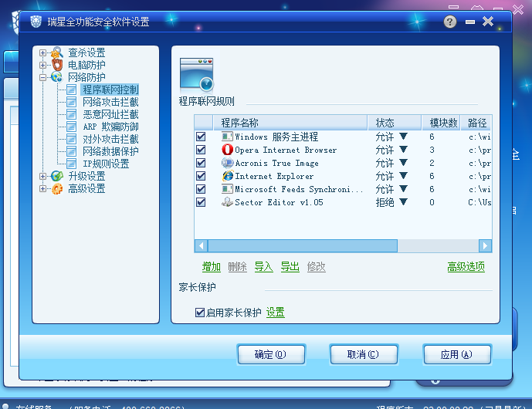Image resolution: width=532 pixels, height=409 pixels.
Task: Open status dropdown for Opera Internet Browser
Action: click(403, 149)
